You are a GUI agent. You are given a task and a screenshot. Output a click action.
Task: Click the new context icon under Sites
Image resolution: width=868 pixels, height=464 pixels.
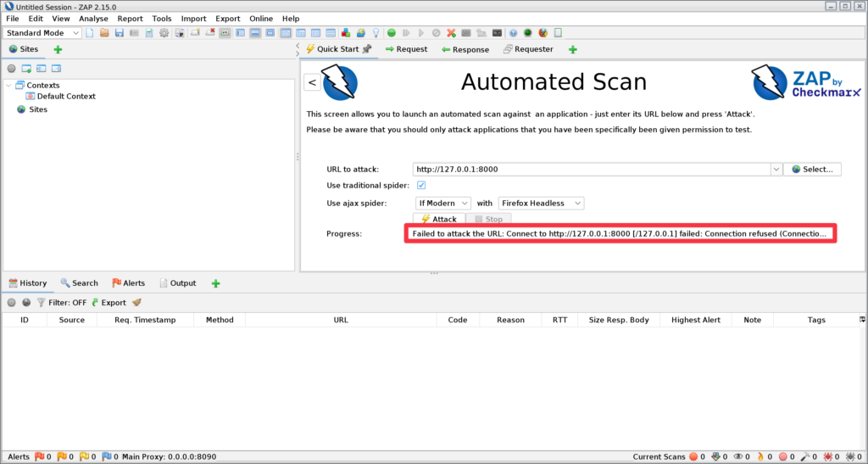[x=26, y=69]
